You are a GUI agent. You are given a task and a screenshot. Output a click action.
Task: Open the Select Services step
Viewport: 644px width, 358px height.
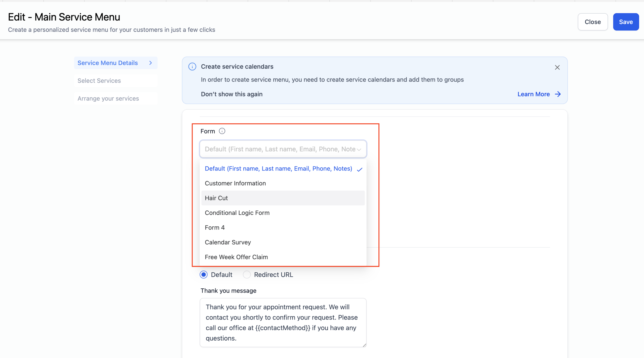click(x=99, y=81)
